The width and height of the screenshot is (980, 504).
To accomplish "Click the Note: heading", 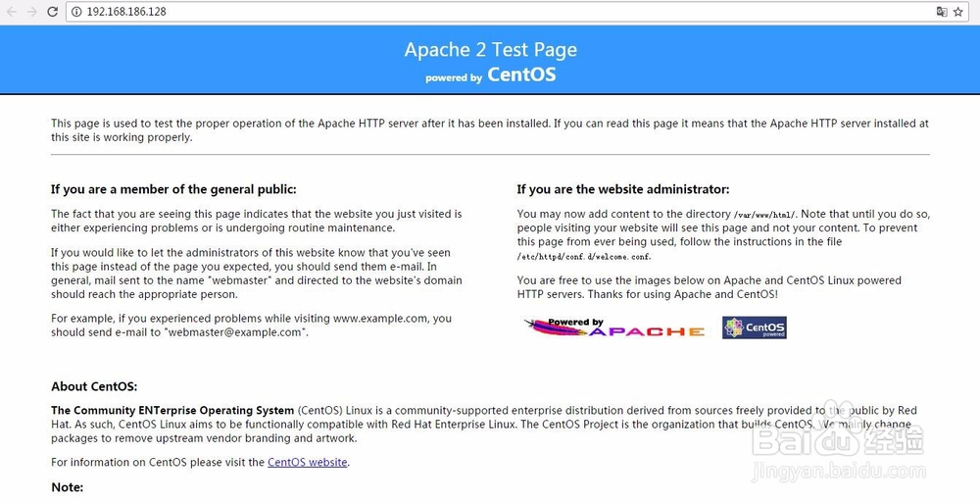I will tap(68, 487).
